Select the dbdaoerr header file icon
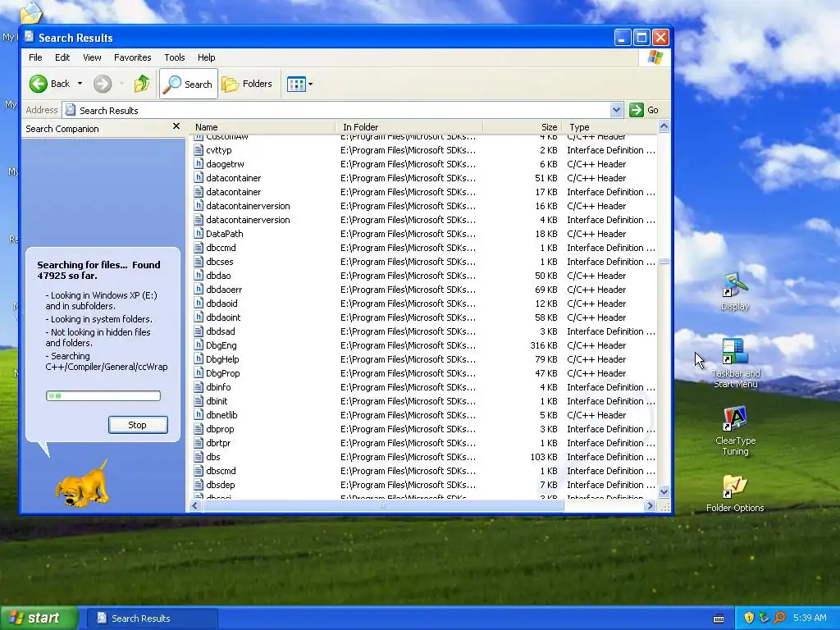The image size is (840, 630). click(x=199, y=290)
